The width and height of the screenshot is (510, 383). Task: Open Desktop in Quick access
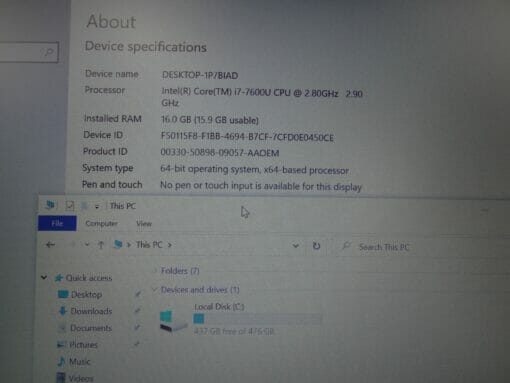pyautogui.click(x=86, y=294)
